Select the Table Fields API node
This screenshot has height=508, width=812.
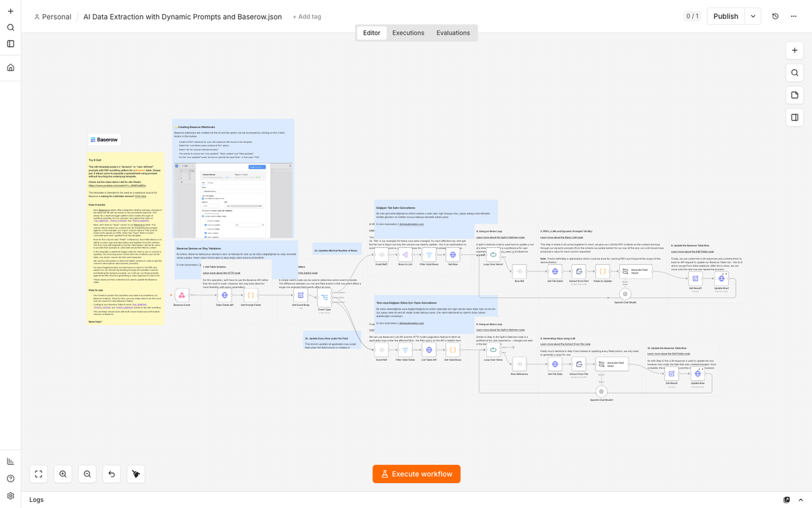(225, 295)
